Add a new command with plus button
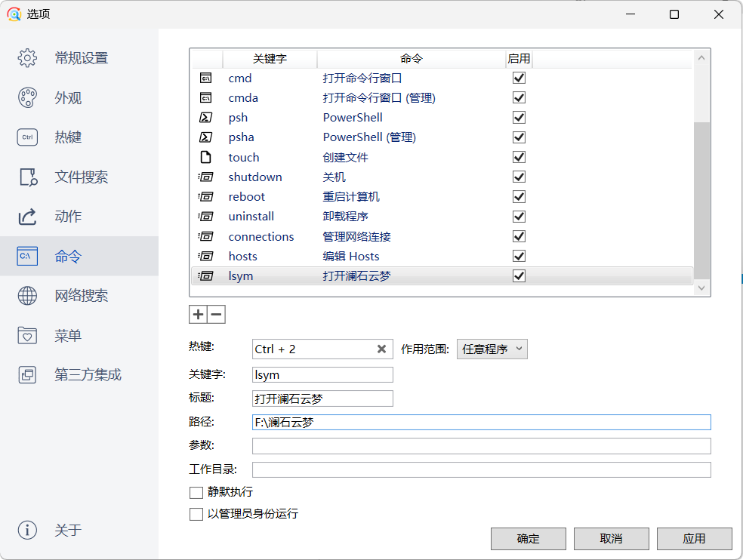The width and height of the screenshot is (743, 560). (198, 314)
